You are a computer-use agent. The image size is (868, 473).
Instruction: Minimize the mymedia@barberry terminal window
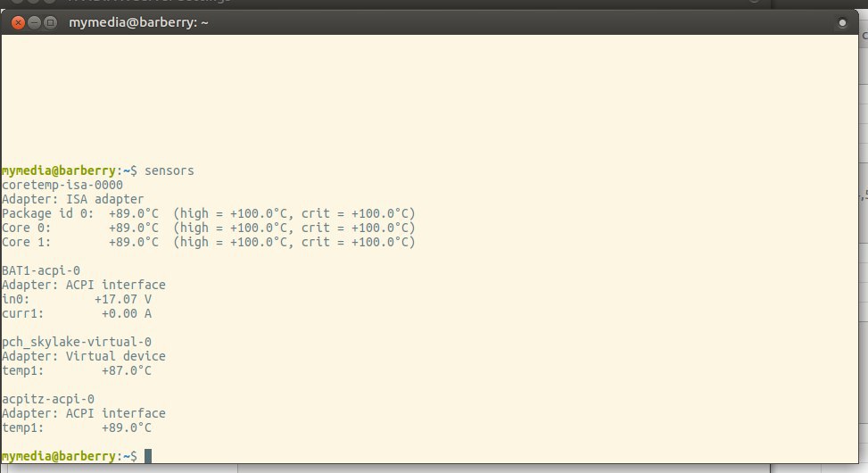pos(34,22)
